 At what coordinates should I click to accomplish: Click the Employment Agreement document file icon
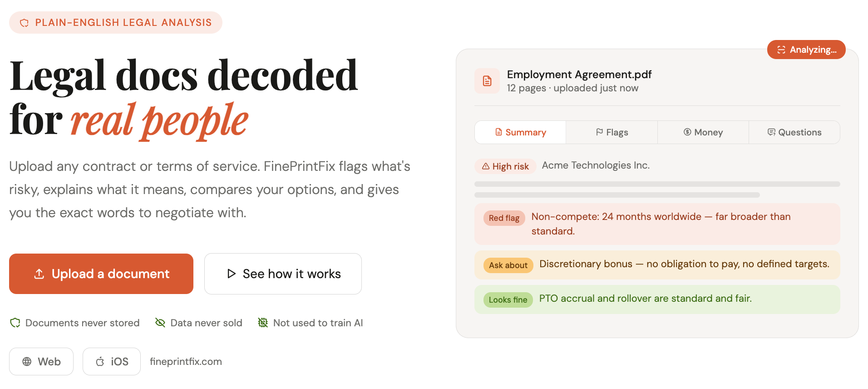[x=487, y=81]
